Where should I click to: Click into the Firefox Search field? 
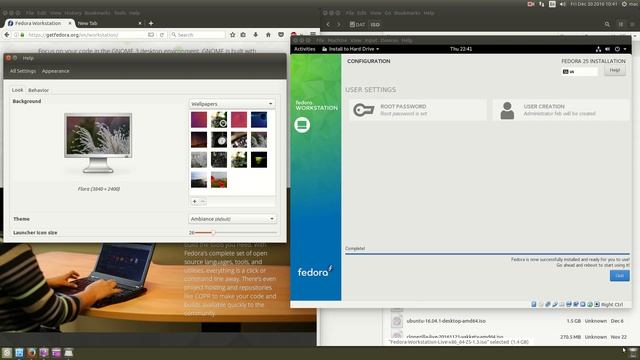click(x=198, y=35)
